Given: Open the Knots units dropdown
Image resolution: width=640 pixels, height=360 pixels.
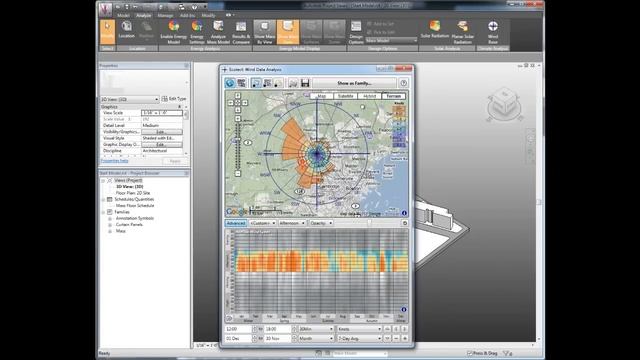Looking at the screenshot, I should coord(359,329).
